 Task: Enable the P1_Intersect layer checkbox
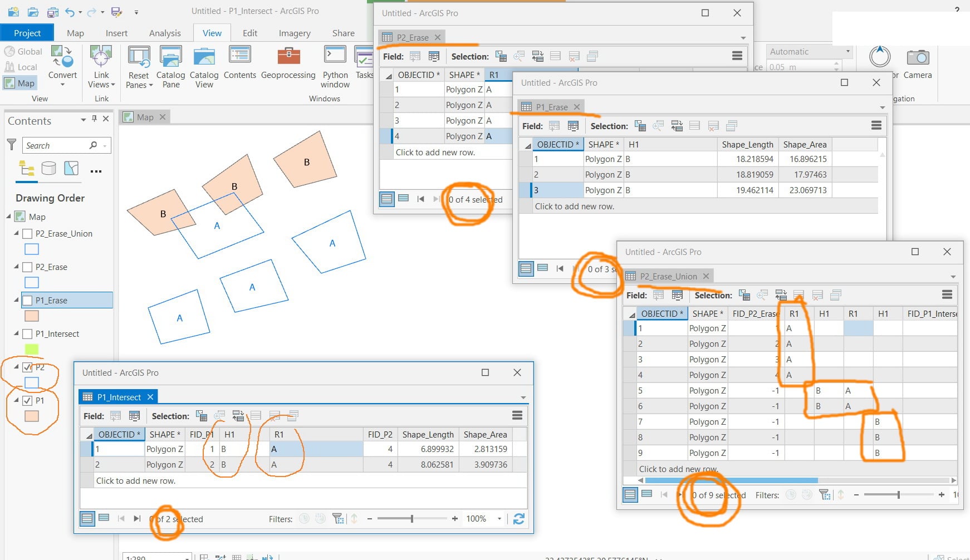click(27, 334)
